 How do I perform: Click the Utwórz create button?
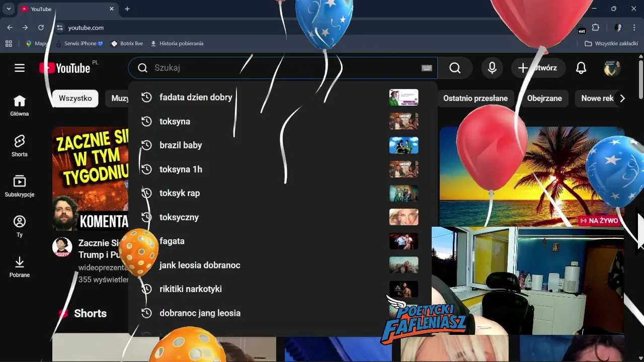coord(538,68)
